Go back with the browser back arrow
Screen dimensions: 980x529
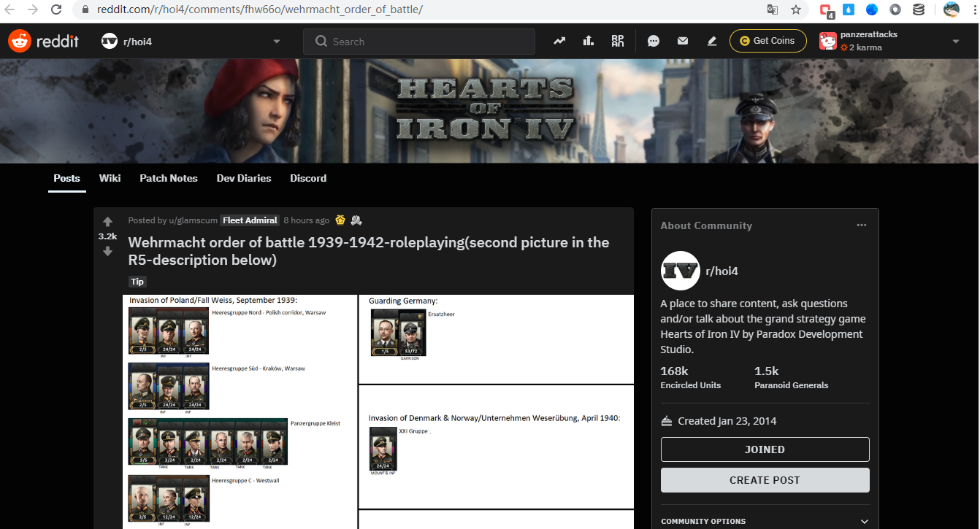click(10, 10)
